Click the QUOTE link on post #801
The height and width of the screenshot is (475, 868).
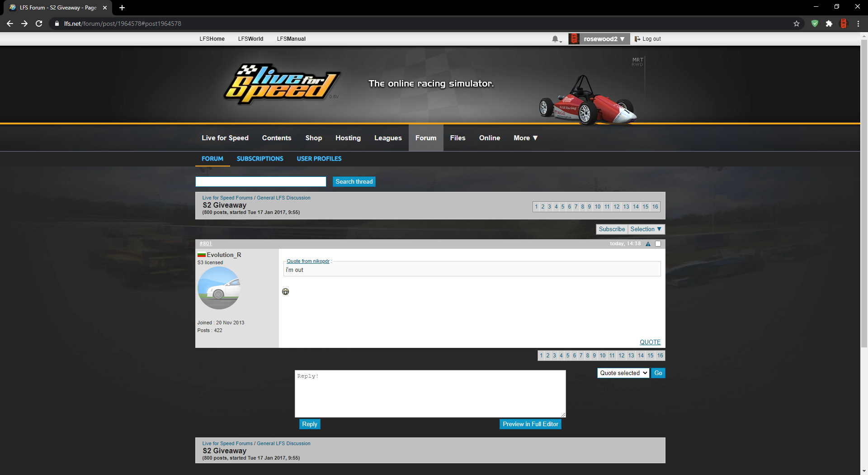(650, 342)
